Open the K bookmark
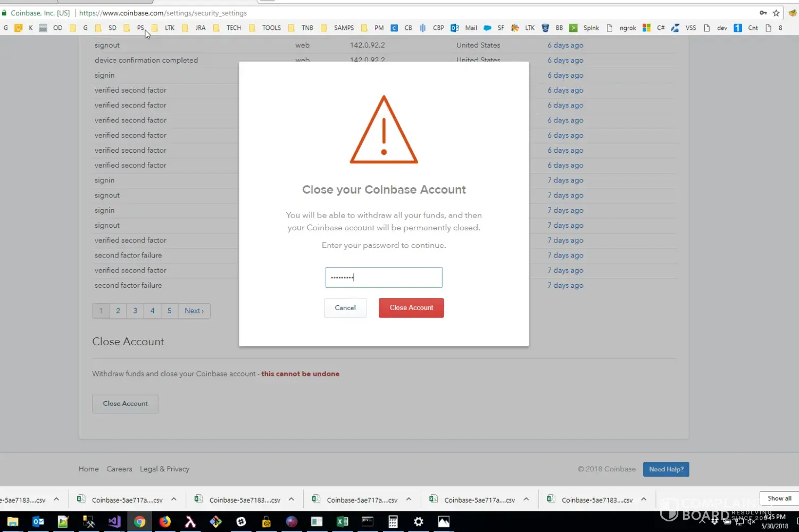This screenshot has width=799, height=532. (23, 28)
